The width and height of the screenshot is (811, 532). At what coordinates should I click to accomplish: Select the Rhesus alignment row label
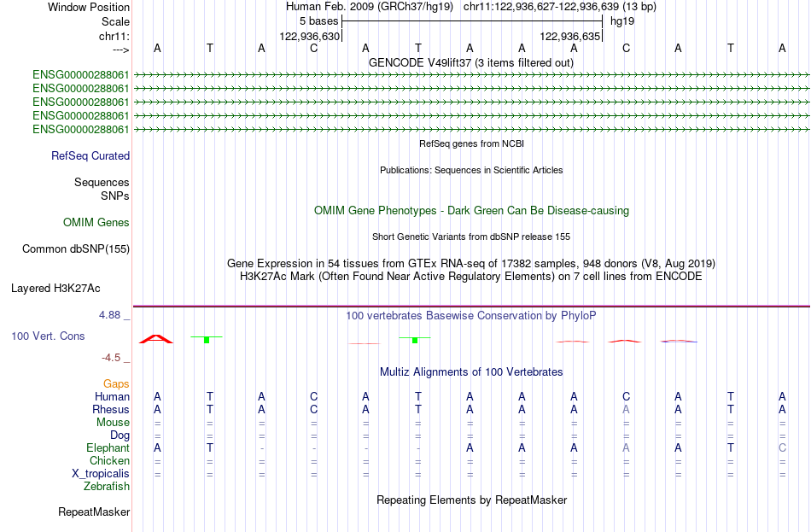(x=111, y=410)
